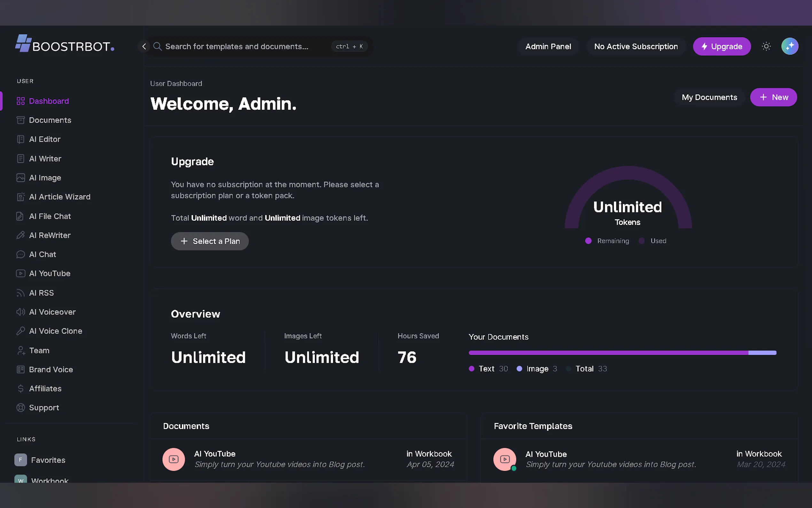Click the Your Documents progress bar
The image size is (812, 508).
[622, 353]
